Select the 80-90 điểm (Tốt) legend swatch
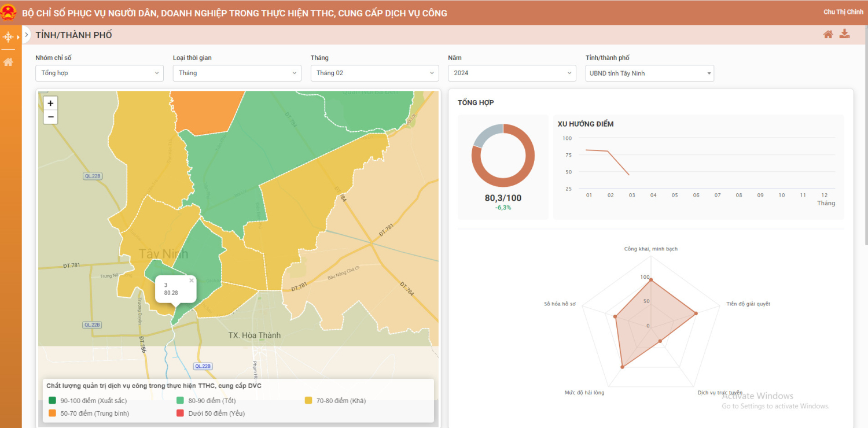The height and width of the screenshot is (428, 868). (181, 400)
